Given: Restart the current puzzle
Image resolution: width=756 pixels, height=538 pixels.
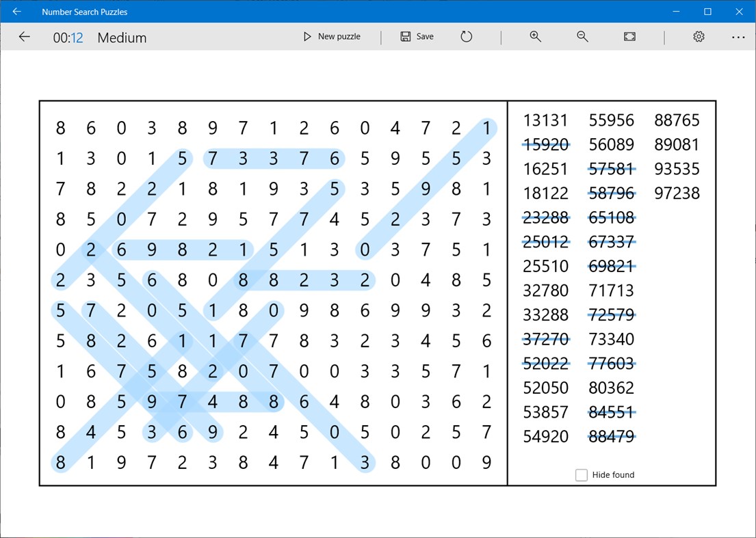Looking at the screenshot, I should 466,36.
